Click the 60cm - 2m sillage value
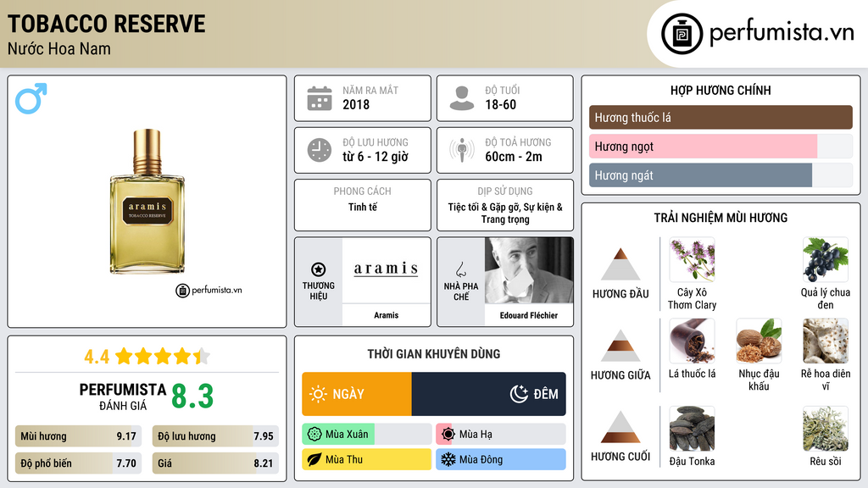 (514, 157)
